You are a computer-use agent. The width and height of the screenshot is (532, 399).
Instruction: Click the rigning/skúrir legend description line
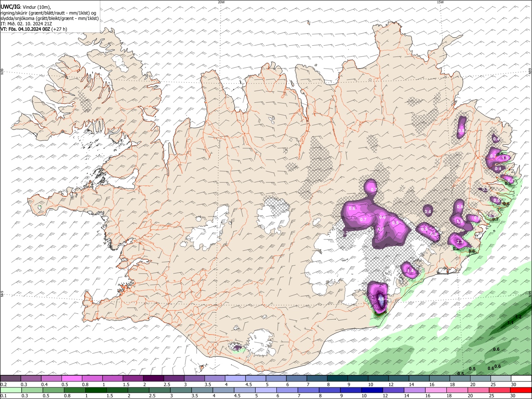[48, 13]
